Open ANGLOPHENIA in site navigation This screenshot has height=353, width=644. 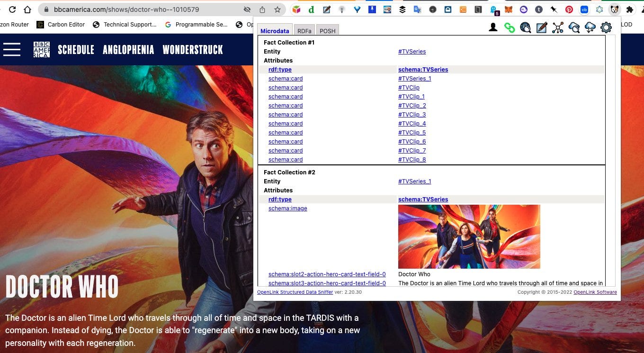click(x=128, y=50)
